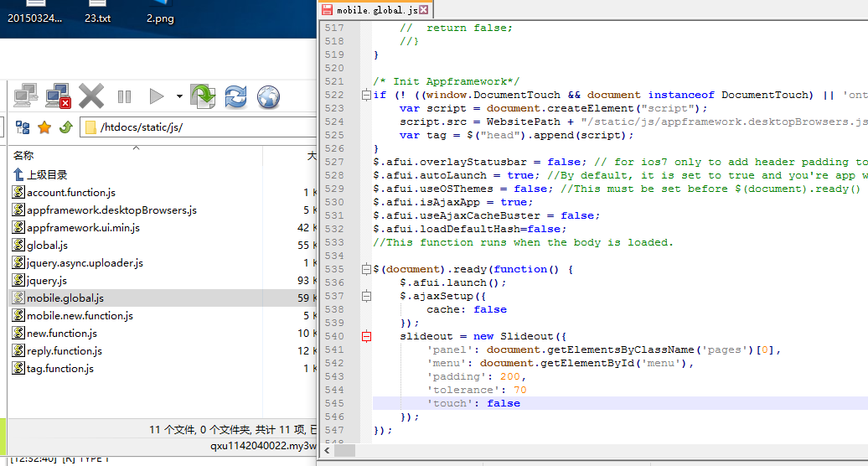Click the red save-state icon on the editor tab

(327, 9)
